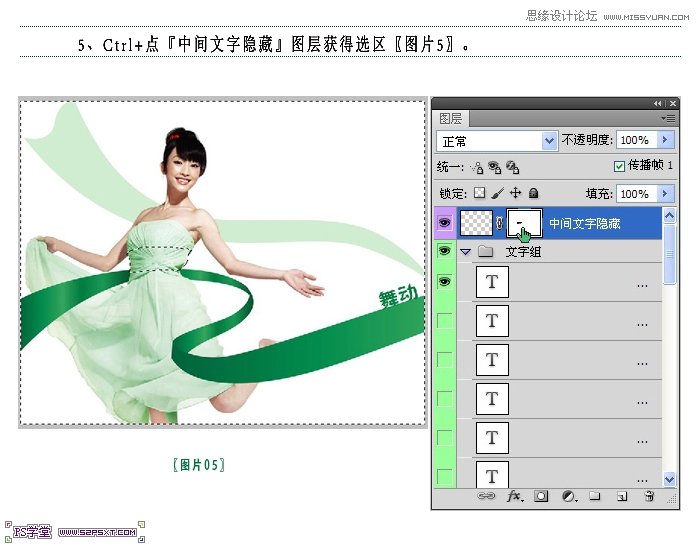Add a layer mask using bottom icon
This screenshot has height=548, width=700.
click(541, 496)
